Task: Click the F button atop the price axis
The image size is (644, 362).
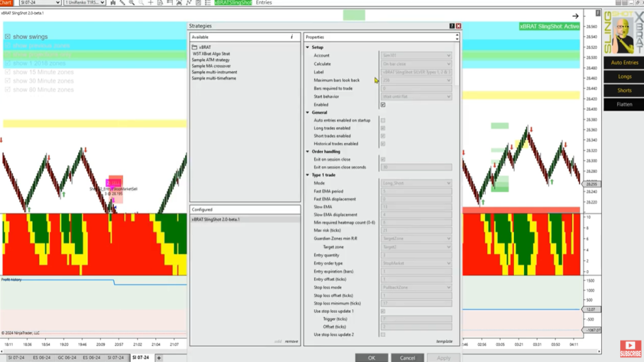Action: click(x=598, y=13)
